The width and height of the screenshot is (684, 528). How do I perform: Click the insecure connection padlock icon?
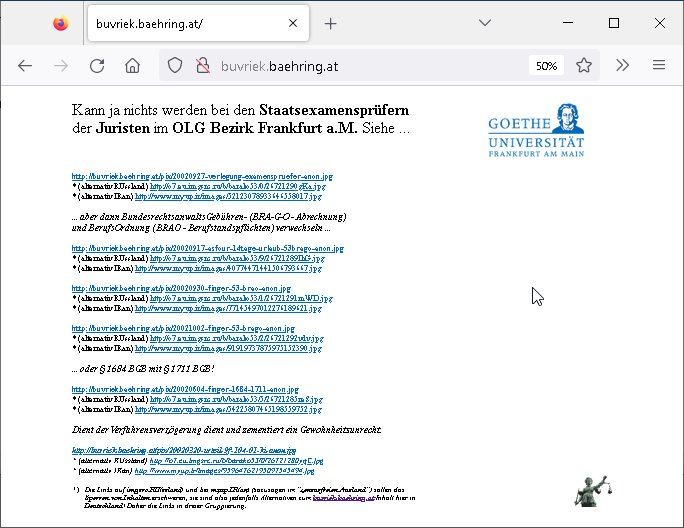click(201, 65)
